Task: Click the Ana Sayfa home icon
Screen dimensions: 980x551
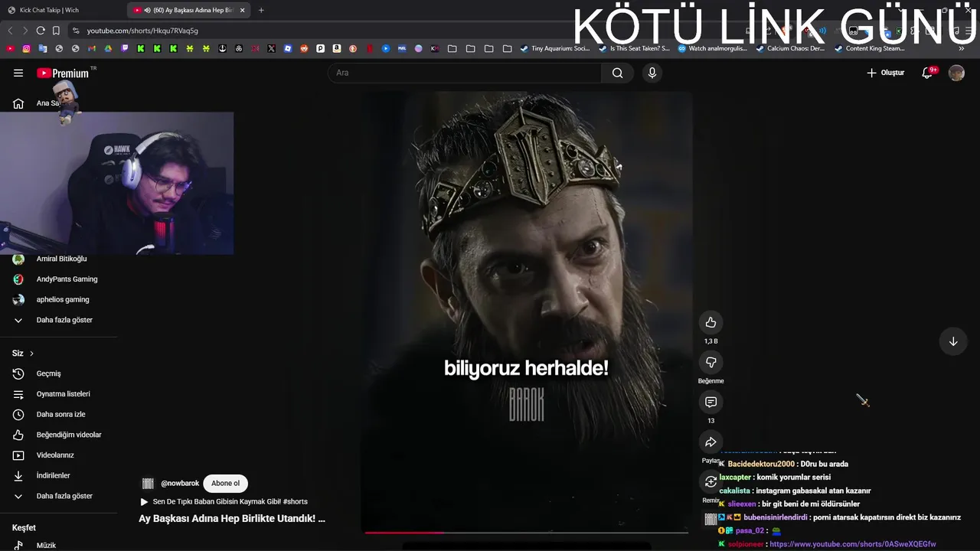Action: tap(18, 103)
